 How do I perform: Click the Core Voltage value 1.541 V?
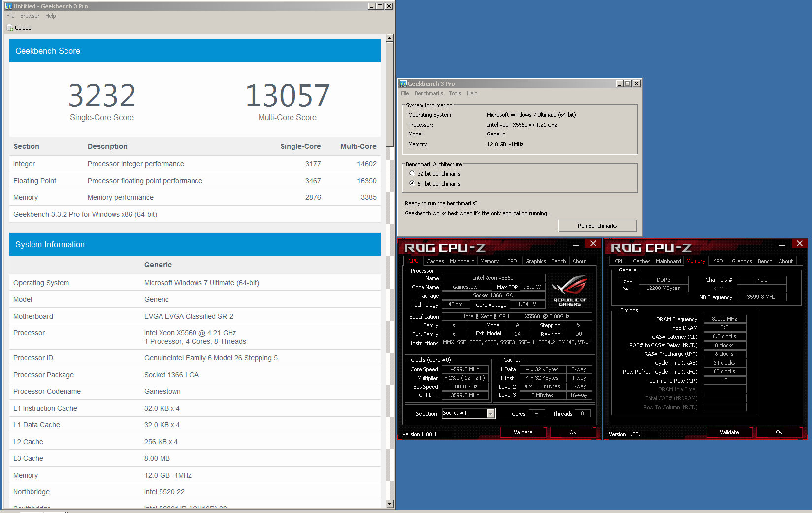tap(527, 305)
